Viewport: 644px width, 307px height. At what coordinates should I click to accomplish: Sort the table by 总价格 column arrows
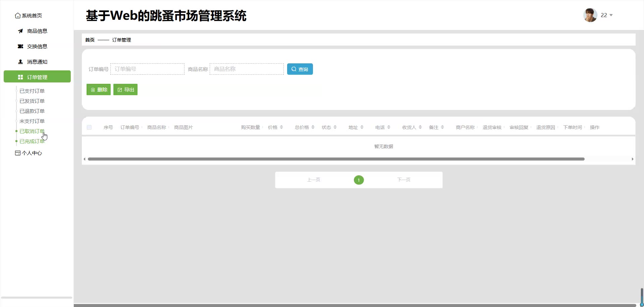[313, 127]
